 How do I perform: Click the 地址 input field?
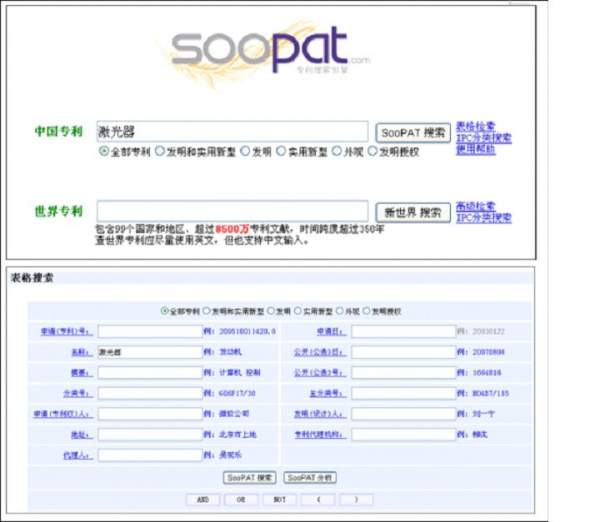pos(150,434)
